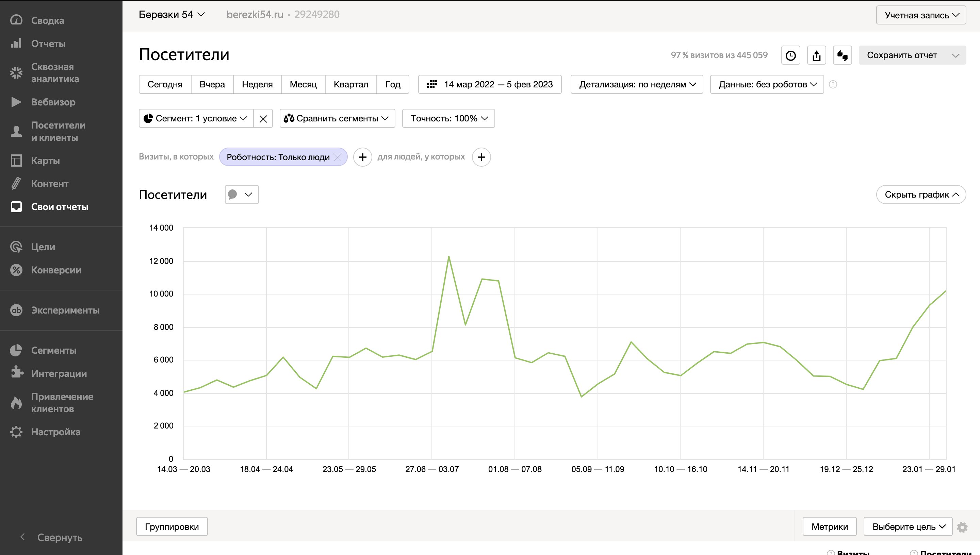Add visit condition with plus icon
The width and height of the screenshot is (980, 555).
[x=362, y=157]
